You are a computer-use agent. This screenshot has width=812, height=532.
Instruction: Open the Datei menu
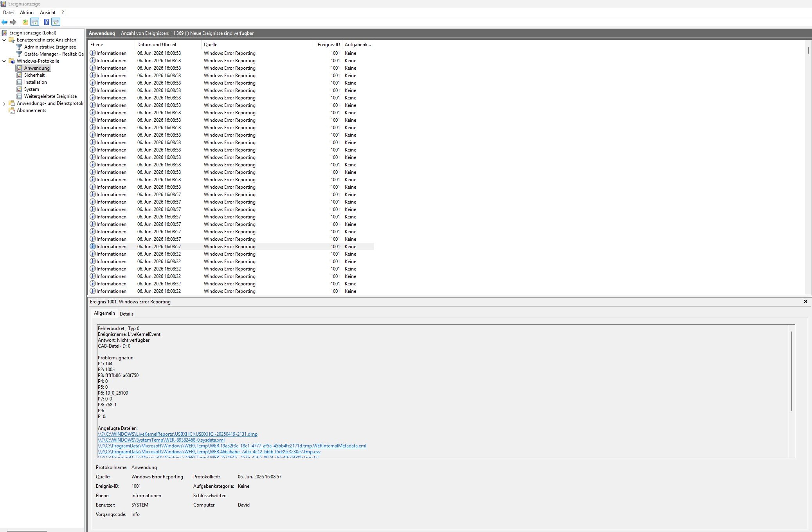[8, 13]
